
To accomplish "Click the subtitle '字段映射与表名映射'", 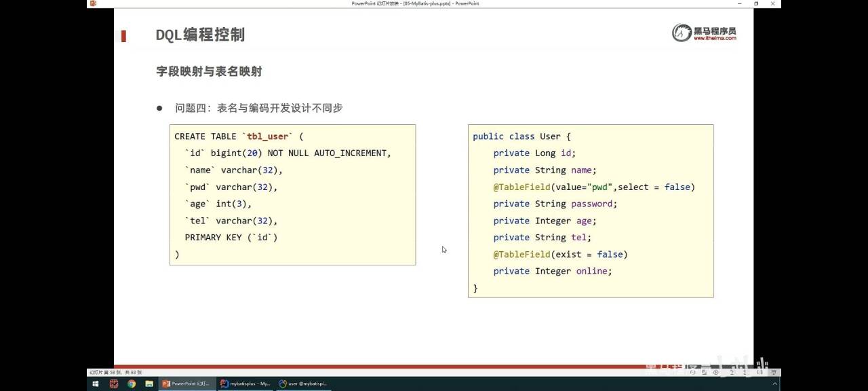I will point(209,71).
